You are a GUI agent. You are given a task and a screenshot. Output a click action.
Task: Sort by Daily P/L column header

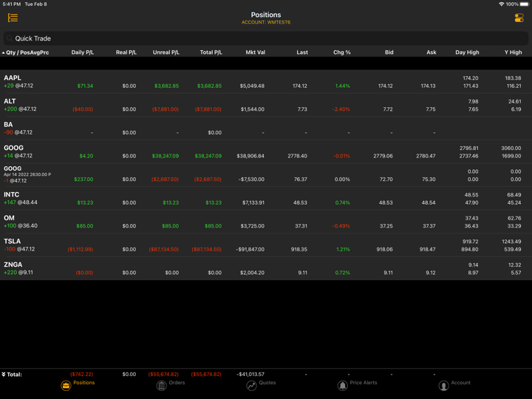82,52
